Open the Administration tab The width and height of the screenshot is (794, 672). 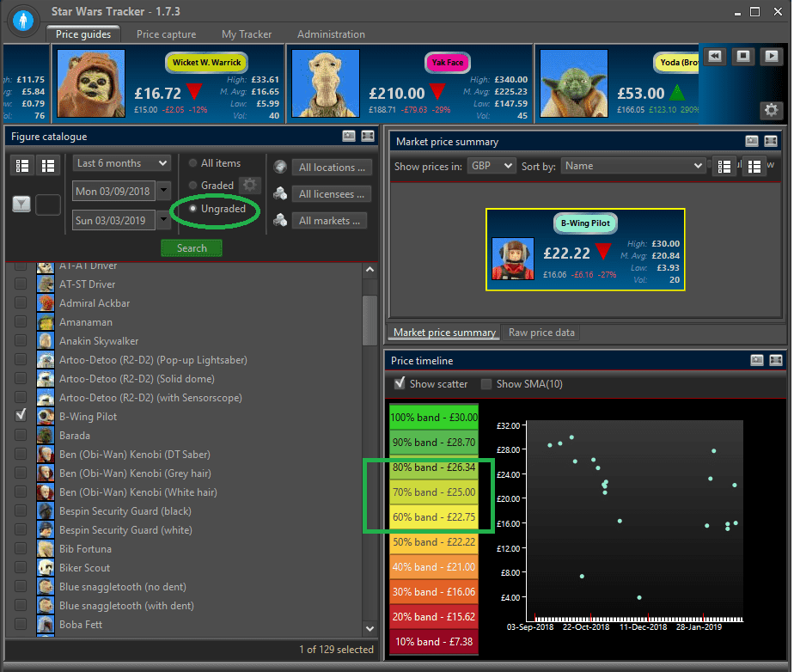point(331,34)
